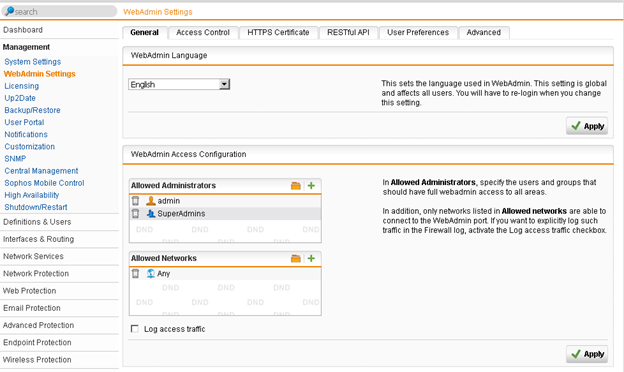Enable Log access traffic checkbox
Image resolution: width=624 pixels, height=372 pixels.
point(135,329)
